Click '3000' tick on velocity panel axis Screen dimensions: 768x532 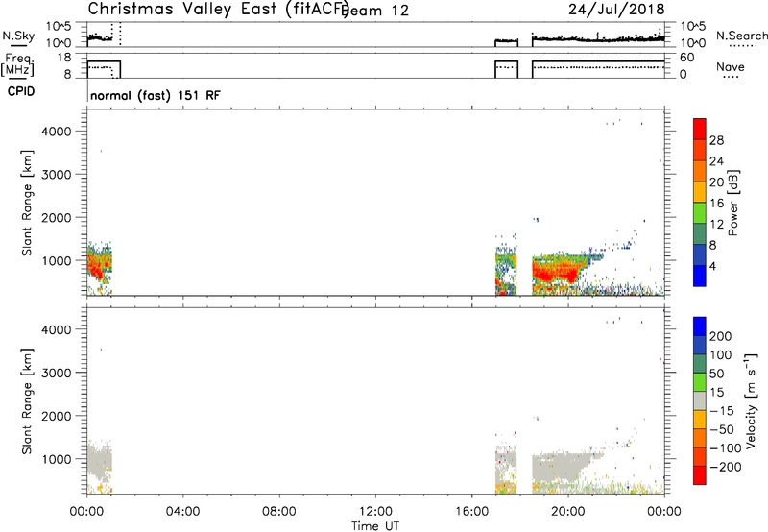click(x=57, y=373)
